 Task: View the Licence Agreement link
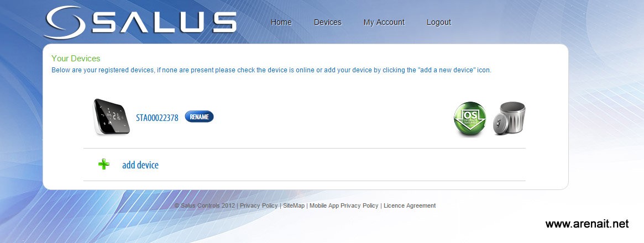(x=410, y=205)
